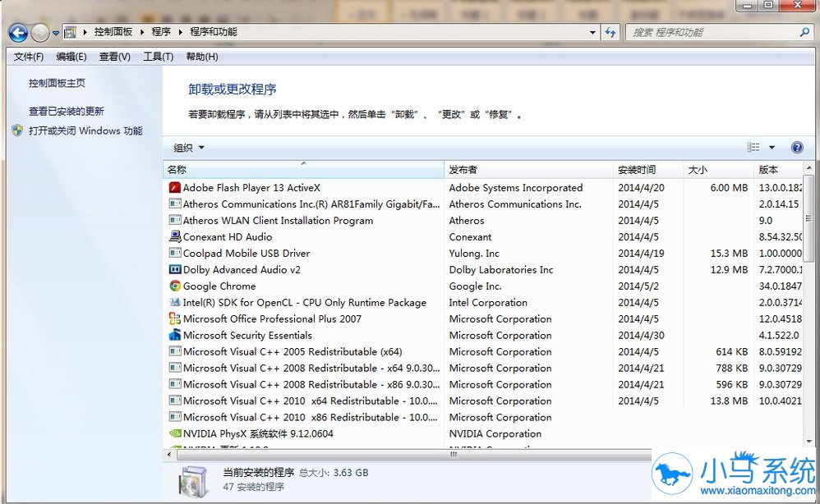Image resolution: width=820 pixels, height=504 pixels.
Task: Sort by 发布者 column header
Action: tap(528, 169)
